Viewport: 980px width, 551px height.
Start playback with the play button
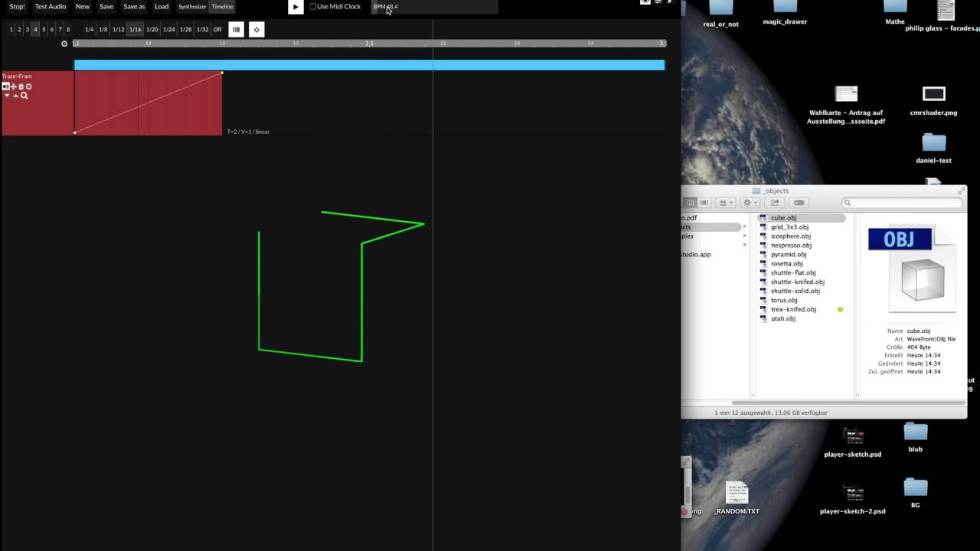[296, 7]
